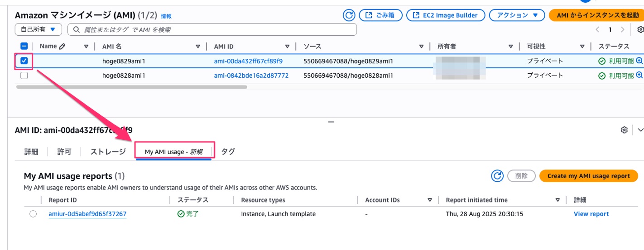Screen dimensions: 644x250
Task: Switch to the 許可 tab
Action: tap(64, 151)
